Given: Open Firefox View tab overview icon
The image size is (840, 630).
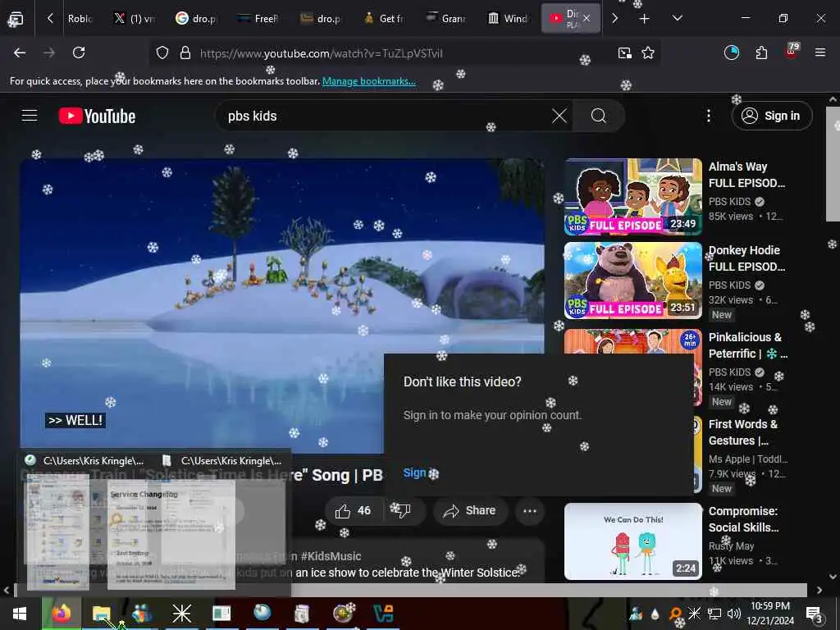Looking at the screenshot, I should click(16, 19).
